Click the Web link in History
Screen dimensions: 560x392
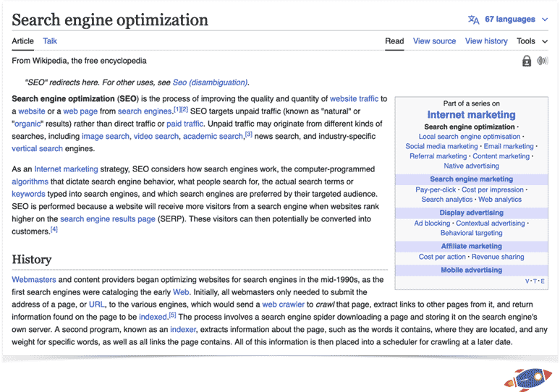tap(181, 292)
